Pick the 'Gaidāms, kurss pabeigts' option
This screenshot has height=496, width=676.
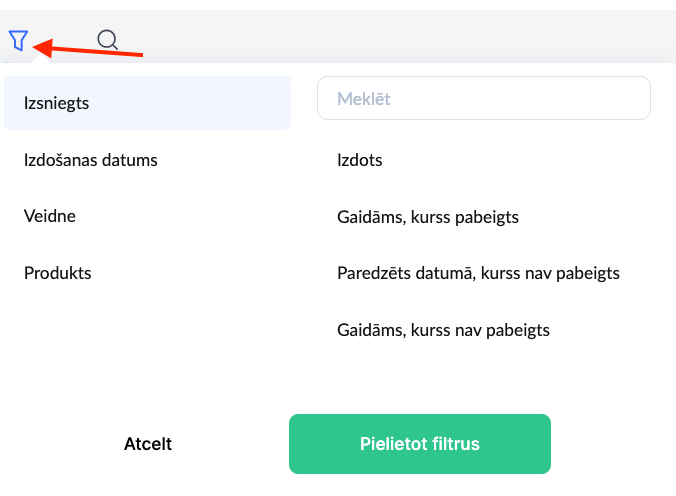tap(428, 217)
